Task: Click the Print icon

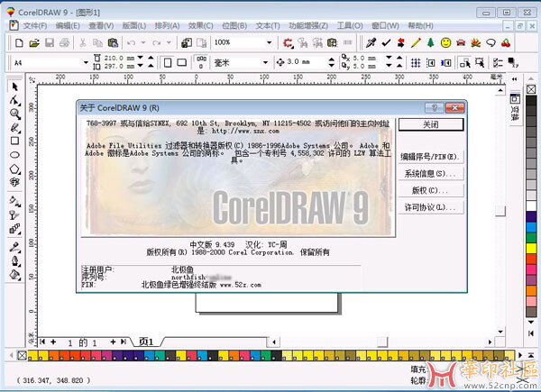Action: click(65, 42)
